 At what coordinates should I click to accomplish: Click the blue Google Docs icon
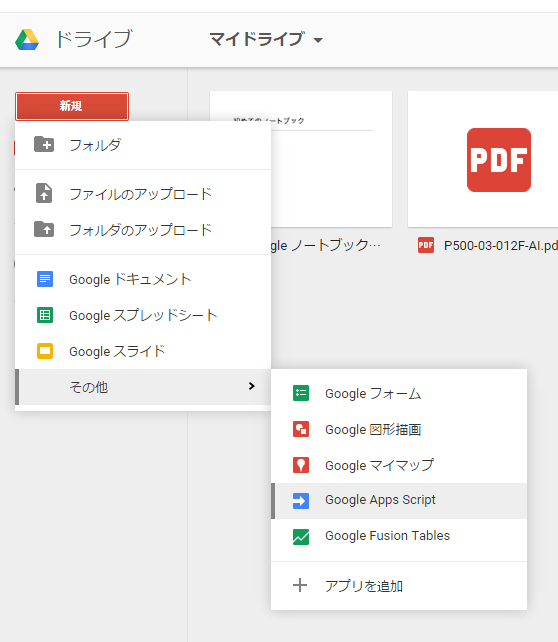[45, 279]
